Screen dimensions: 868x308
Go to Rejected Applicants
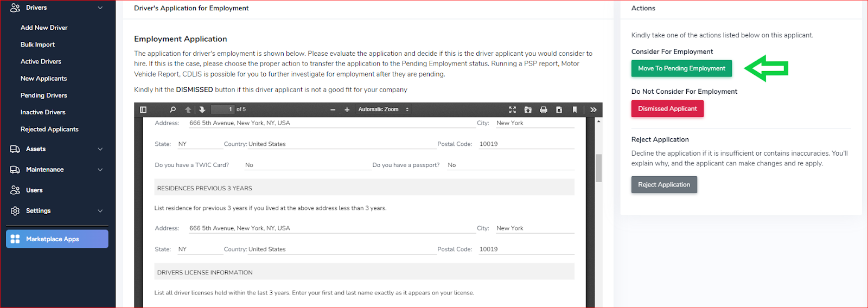[49, 129]
